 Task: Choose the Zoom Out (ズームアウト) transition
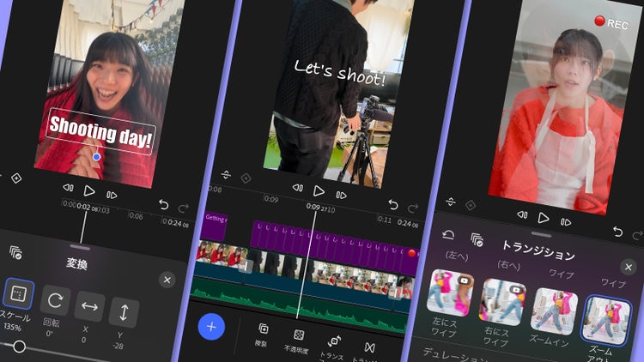point(606,321)
